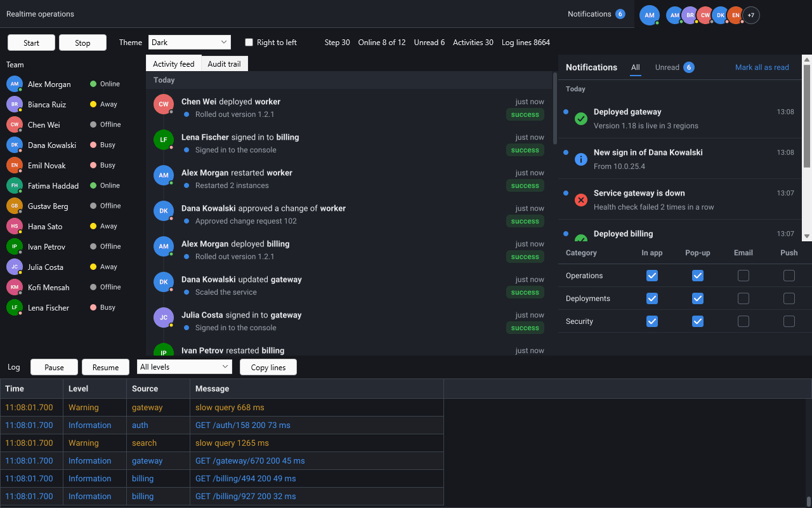Click Hana Sato's avatar in the Team list
This screenshot has height=508, width=812.
(x=15, y=226)
